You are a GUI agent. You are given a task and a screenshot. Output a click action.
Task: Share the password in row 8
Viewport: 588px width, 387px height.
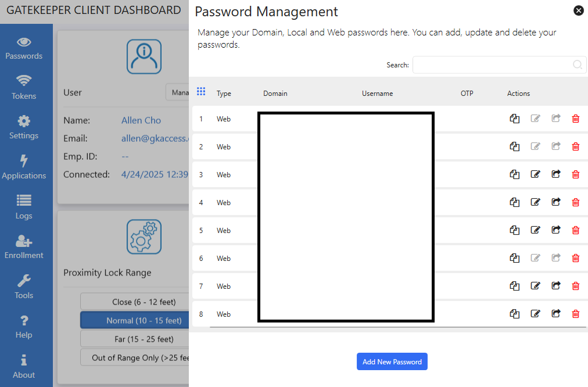point(556,314)
